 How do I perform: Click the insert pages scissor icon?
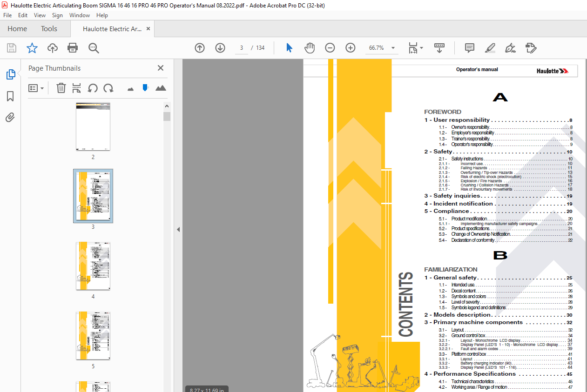point(77,88)
